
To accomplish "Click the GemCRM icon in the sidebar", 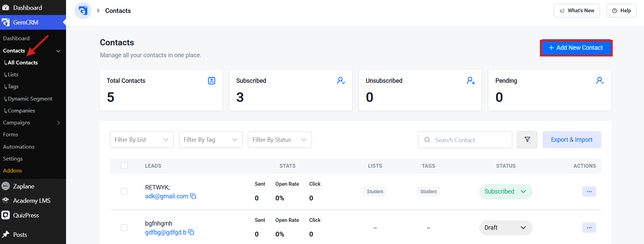I will pyautogui.click(x=6, y=22).
